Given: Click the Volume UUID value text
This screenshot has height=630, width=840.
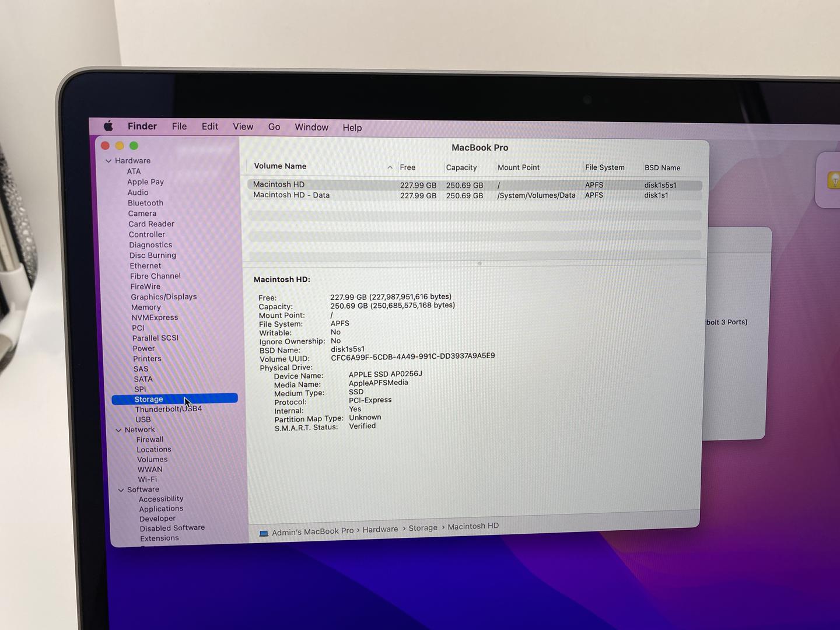Looking at the screenshot, I should pyautogui.click(x=413, y=356).
